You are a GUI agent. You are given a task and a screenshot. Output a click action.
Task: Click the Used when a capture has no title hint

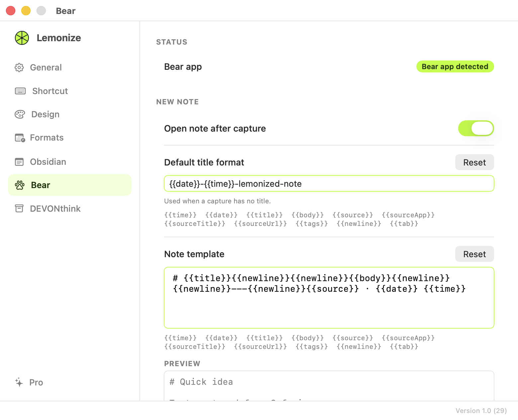(217, 201)
